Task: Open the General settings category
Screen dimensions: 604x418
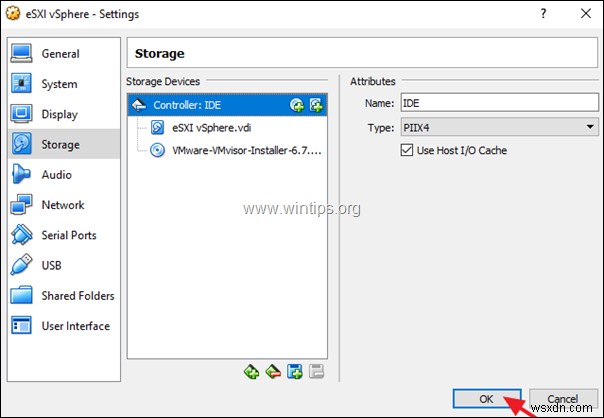Action: pos(64,54)
